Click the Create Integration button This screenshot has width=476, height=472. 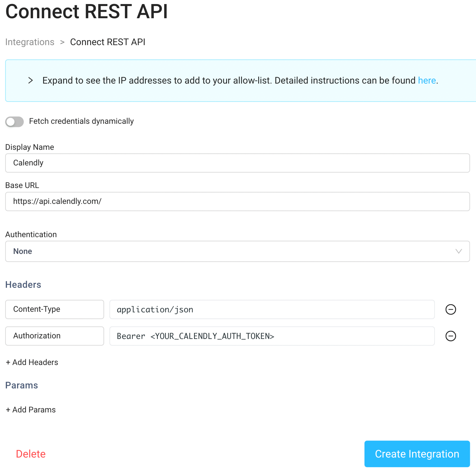point(417,454)
